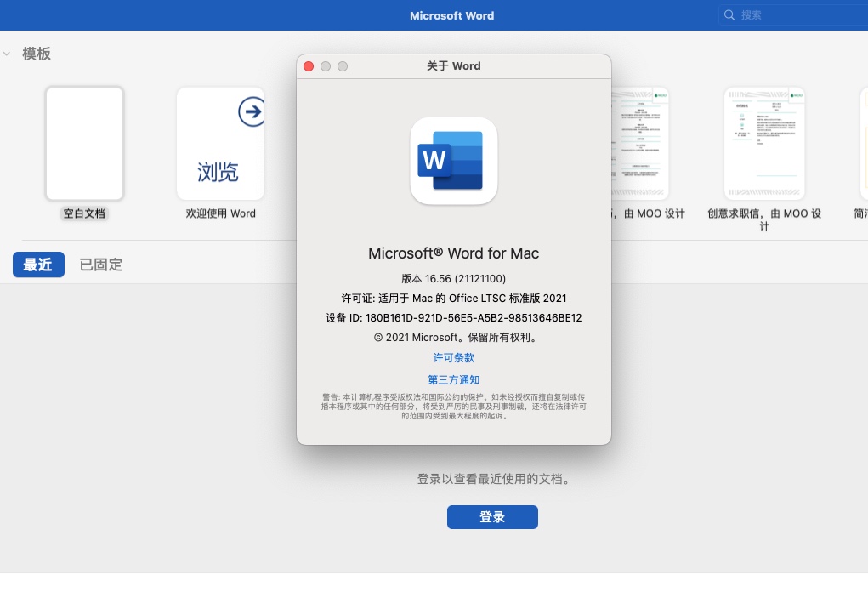Open the 第三方通知 link
The image size is (868, 592).
[x=453, y=380]
